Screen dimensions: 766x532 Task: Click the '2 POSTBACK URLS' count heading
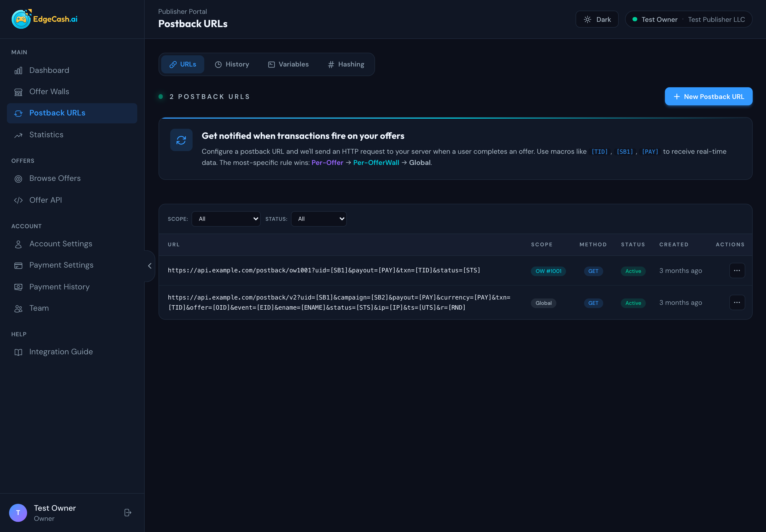point(210,97)
